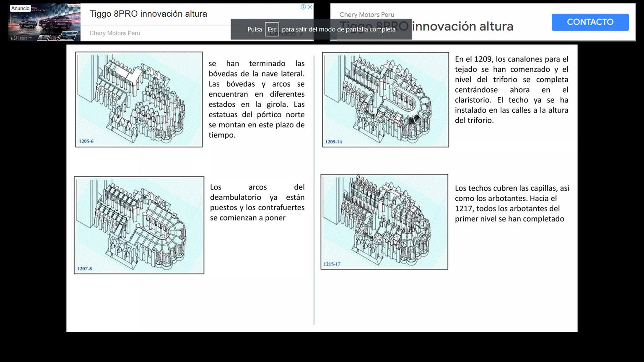Select the cathedral drawing dated 1205-6
The image size is (644, 362).
coord(139,99)
